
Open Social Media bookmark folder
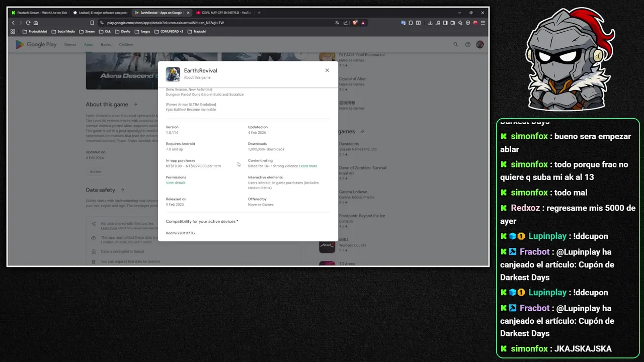point(63,31)
